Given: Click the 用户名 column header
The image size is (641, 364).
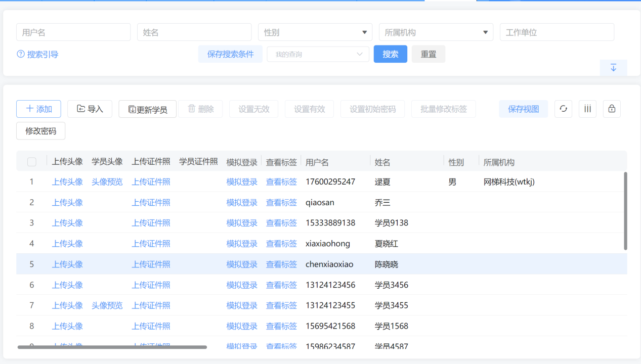Looking at the screenshot, I should pos(317,162).
